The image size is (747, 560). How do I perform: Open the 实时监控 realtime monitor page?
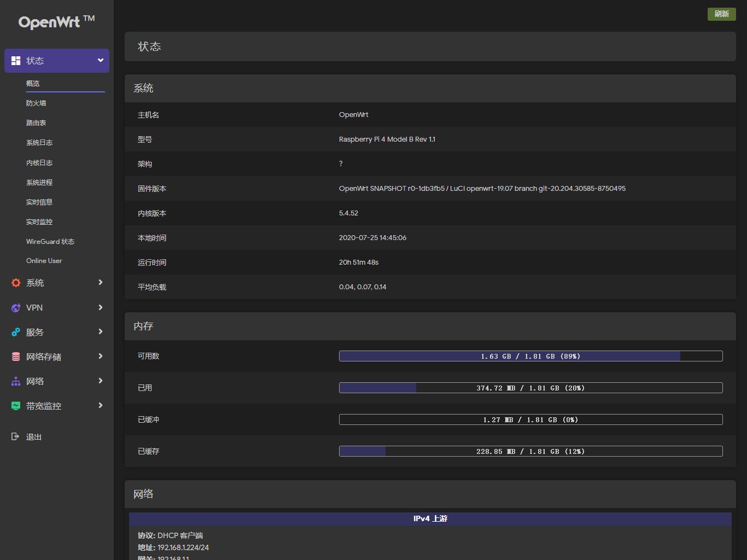[39, 221]
